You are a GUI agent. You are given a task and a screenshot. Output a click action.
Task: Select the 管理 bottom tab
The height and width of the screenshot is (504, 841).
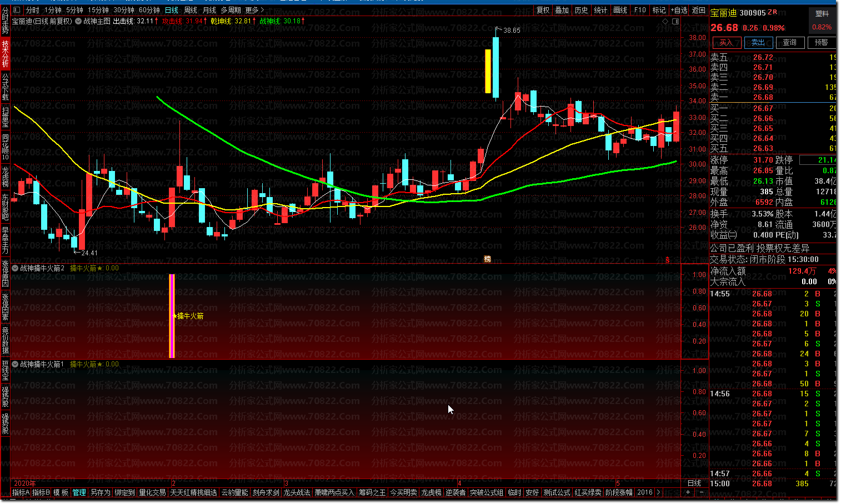[79, 492]
